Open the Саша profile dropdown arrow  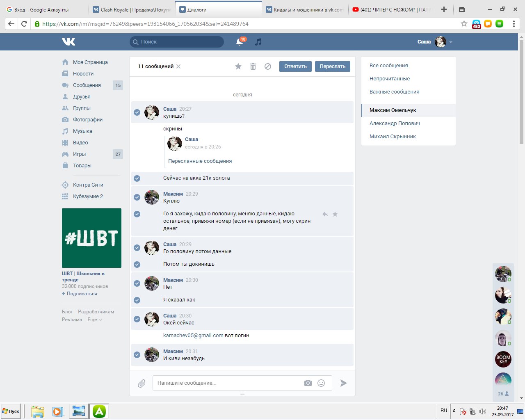(x=451, y=42)
